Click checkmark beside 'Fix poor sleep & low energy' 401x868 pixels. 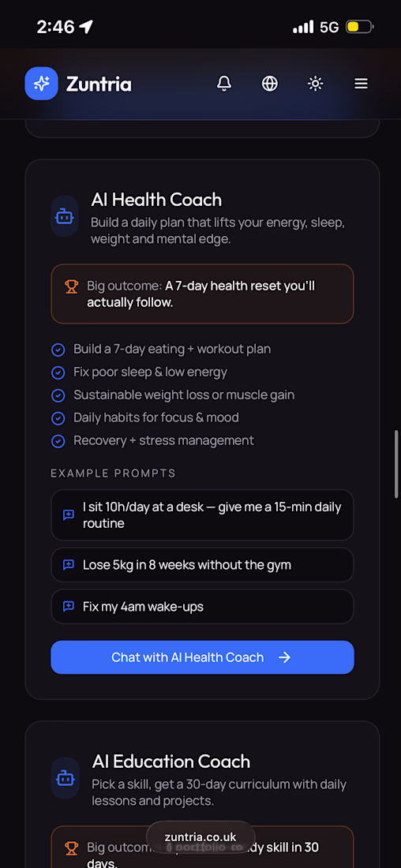coord(58,372)
